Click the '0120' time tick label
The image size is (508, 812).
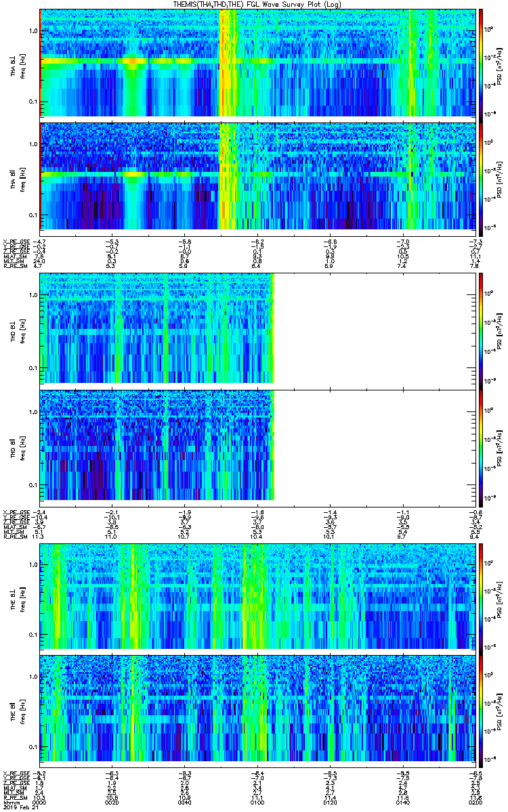point(329,803)
